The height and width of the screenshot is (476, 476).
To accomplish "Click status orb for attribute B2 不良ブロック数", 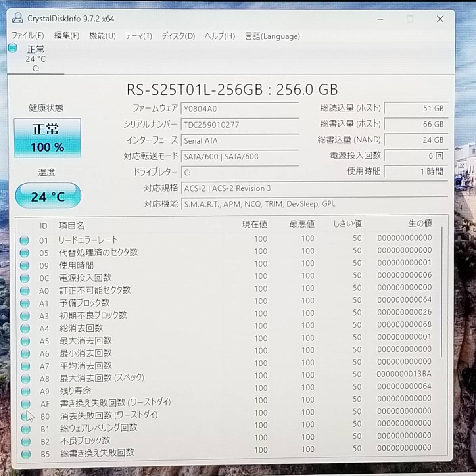I will click(x=26, y=441).
